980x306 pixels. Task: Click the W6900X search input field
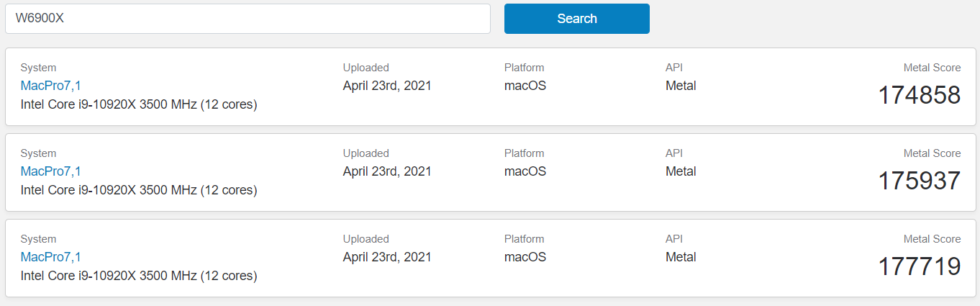[x=248, y=19]
